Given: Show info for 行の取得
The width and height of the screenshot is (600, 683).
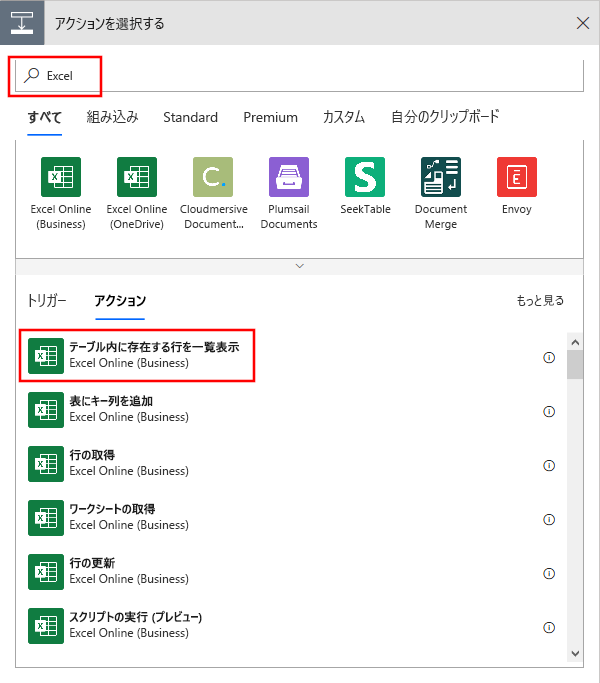Looking at the screenshot, I should point(549,466).
